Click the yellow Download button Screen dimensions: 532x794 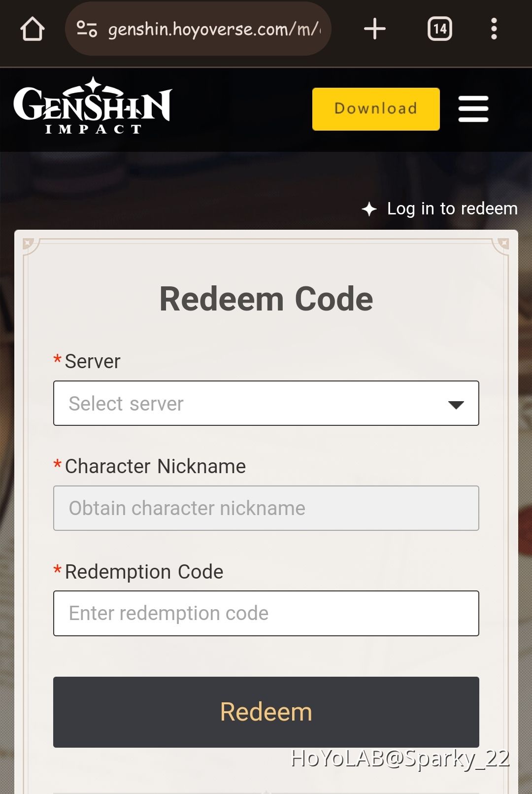click(x=376, y=109)
